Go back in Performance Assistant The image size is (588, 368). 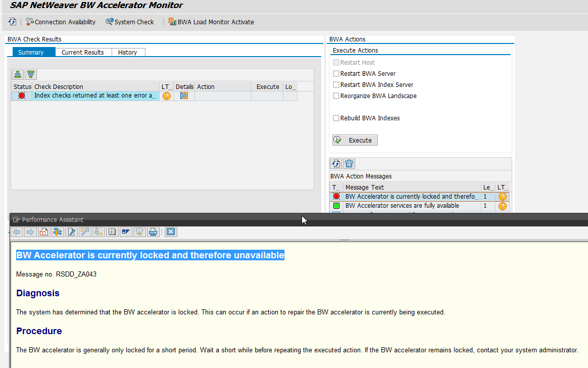tap(17, 232)
